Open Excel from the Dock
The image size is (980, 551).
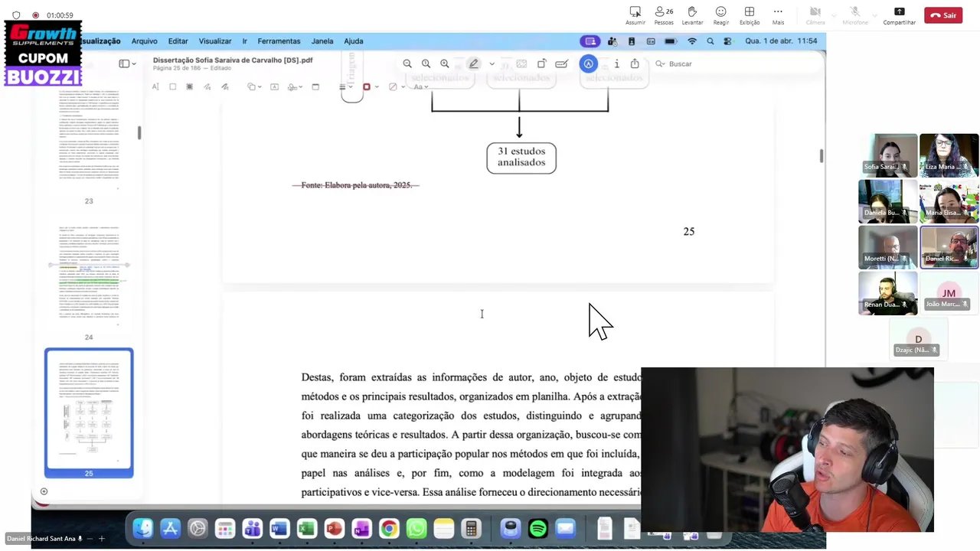click(x=307, y=528)
